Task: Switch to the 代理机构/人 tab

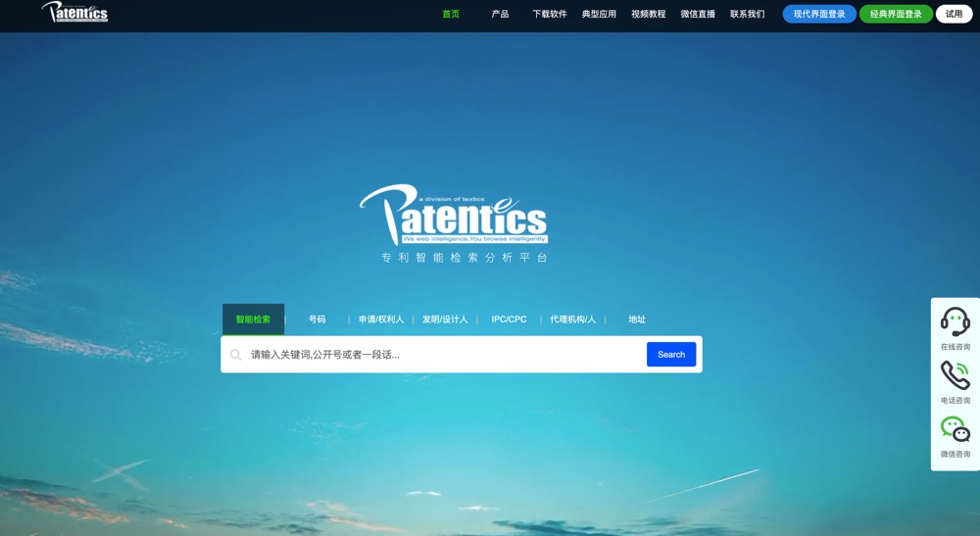Action: pyautogui.click(x=572, y=319)
